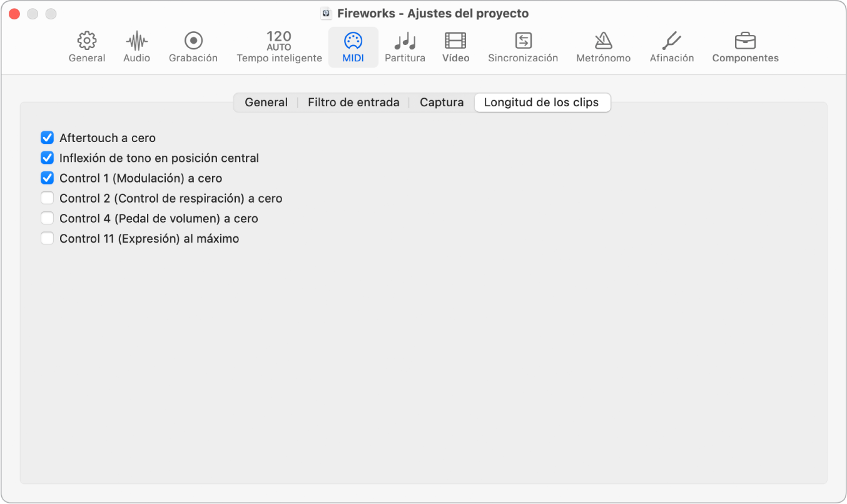
Task: Select the Audio settings icon
Action: [136, 45]
